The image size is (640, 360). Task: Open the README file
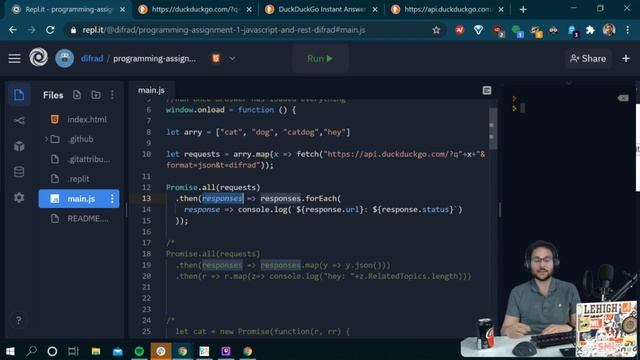(79, 219)
